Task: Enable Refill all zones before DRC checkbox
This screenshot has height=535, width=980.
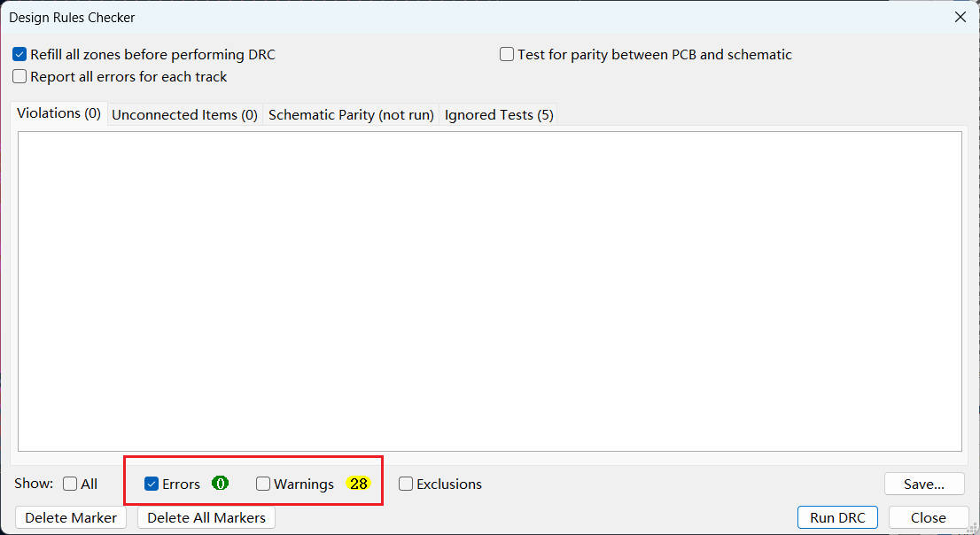Action: click(19, 55)
